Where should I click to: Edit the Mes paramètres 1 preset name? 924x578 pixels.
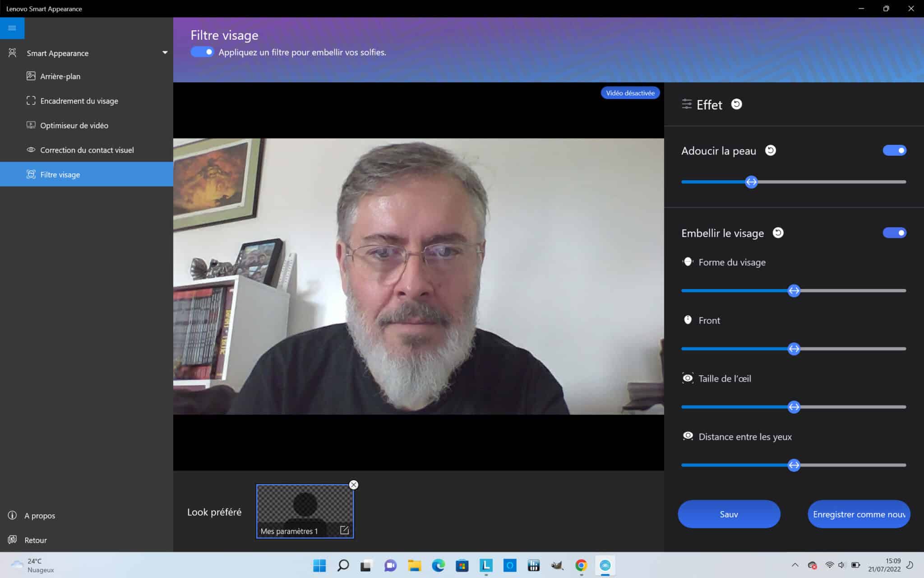[344, 530]
